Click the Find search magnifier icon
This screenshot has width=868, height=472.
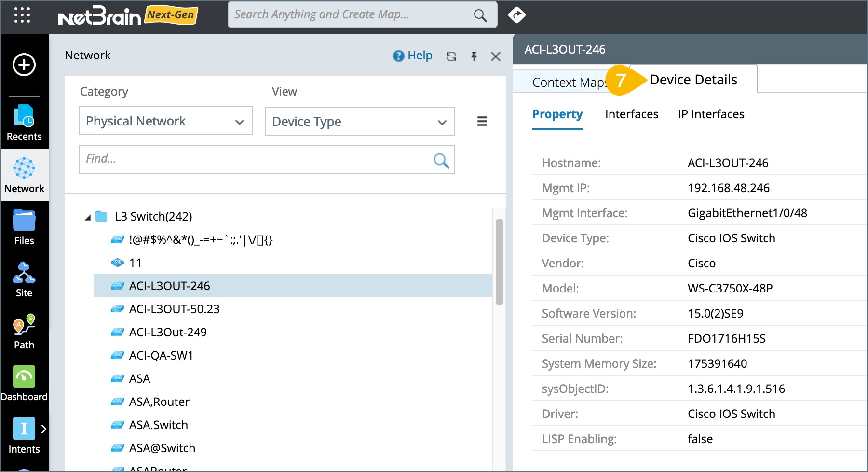pyautogui.click(x=441, y=160)
